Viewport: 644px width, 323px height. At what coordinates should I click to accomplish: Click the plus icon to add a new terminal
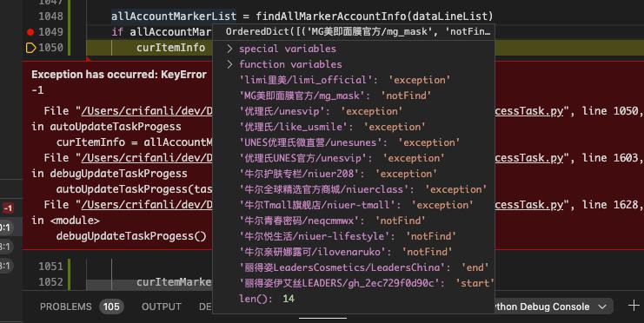(x=634, y=306)
